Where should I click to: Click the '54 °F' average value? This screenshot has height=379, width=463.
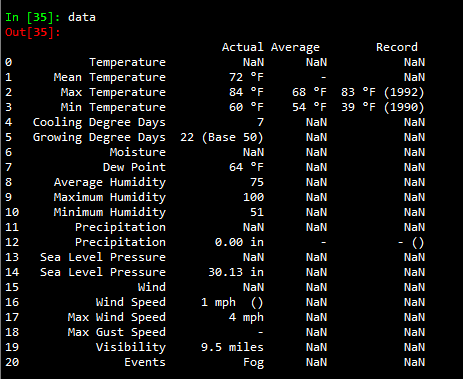pos(309,107)
